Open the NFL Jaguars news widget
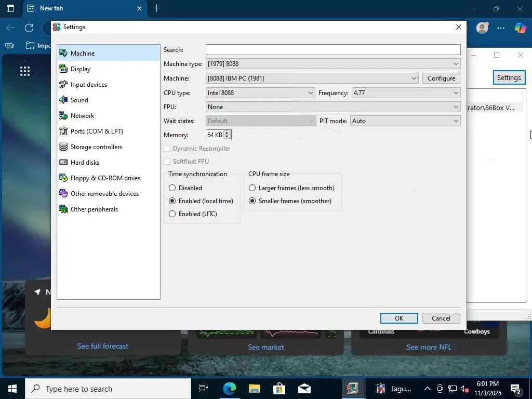Screen dimensions: 532x399 [394, 389]
